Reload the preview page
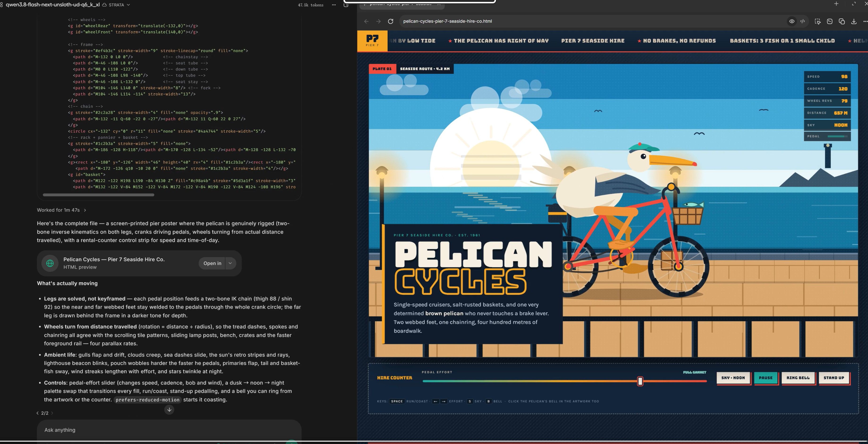Image resolution: width=868 pixels, height=444 pixels. coord(390,21)
